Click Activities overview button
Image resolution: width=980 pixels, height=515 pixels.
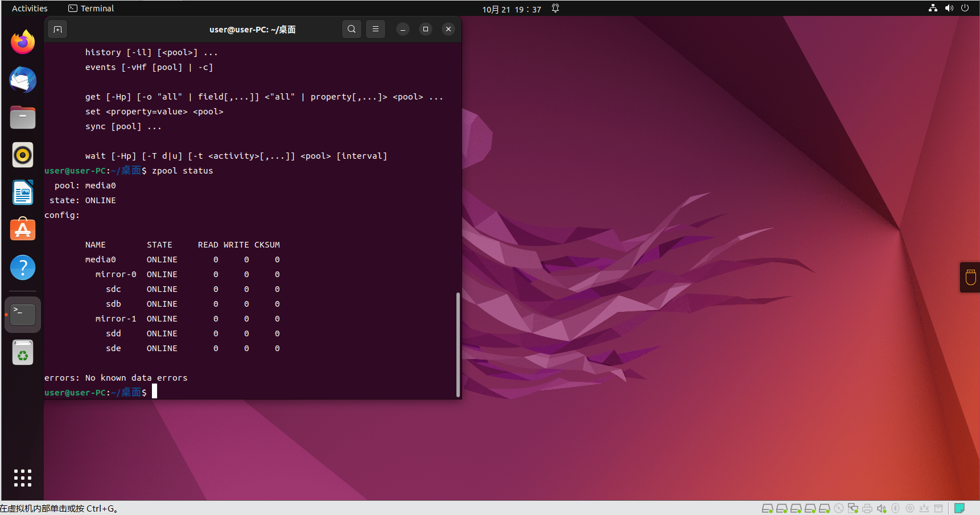[x=30, y=9]
